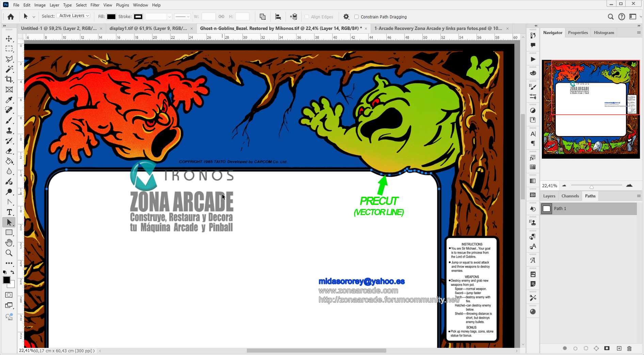Toggle Quick Mask mode
The height and width of the screenshot is (355, 644).
[9, 295]
